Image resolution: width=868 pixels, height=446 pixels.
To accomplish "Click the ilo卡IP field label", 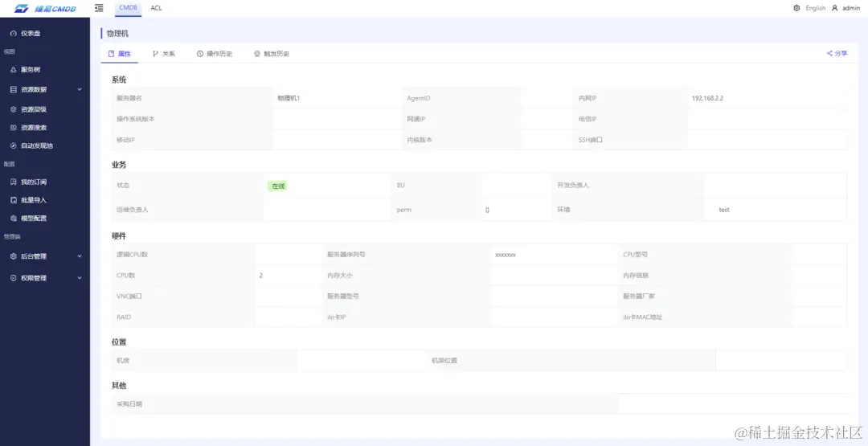I will (337, 317).
